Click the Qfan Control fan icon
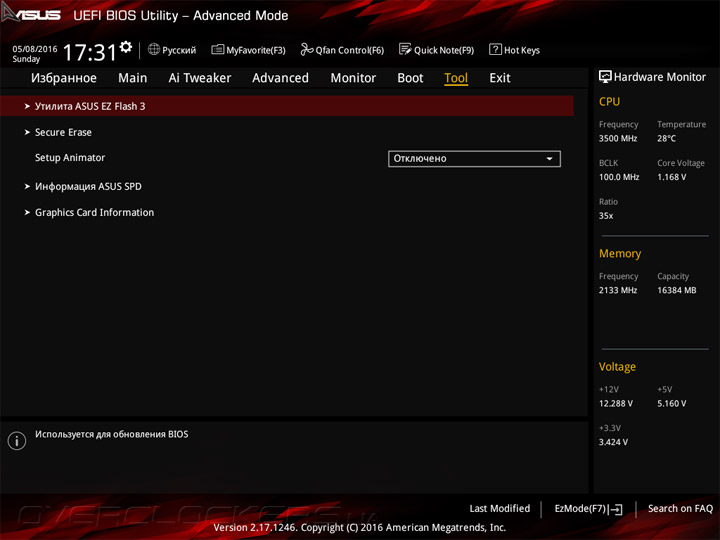The width and height of the screenshot is (720, 540). pyautogui.click(x=306, y=49)
